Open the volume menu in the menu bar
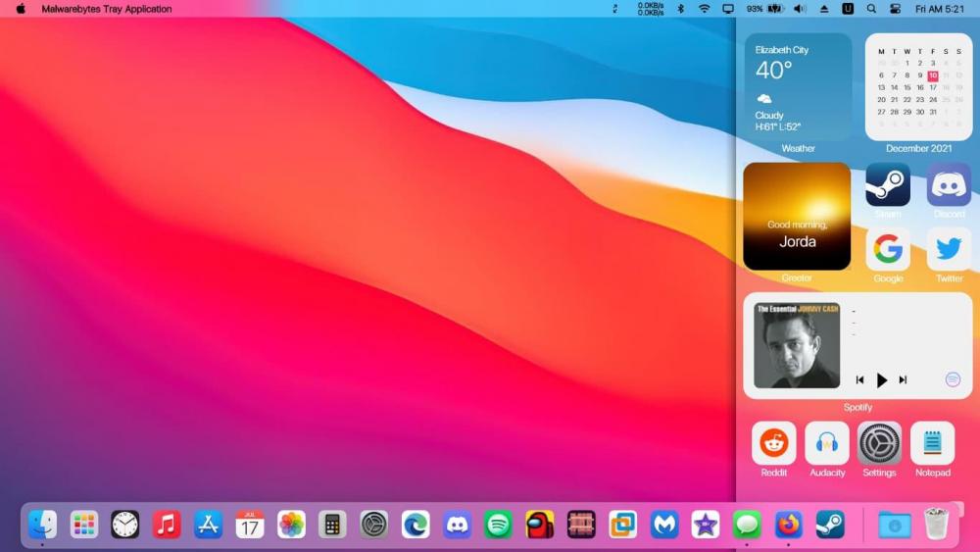 point(799,9)
